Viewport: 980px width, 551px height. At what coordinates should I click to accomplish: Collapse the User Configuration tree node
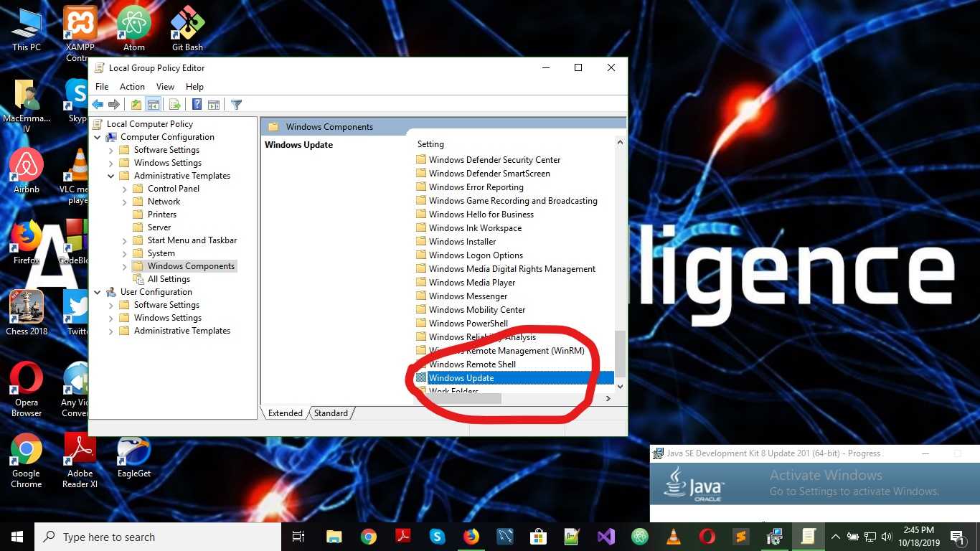[98, 292]
